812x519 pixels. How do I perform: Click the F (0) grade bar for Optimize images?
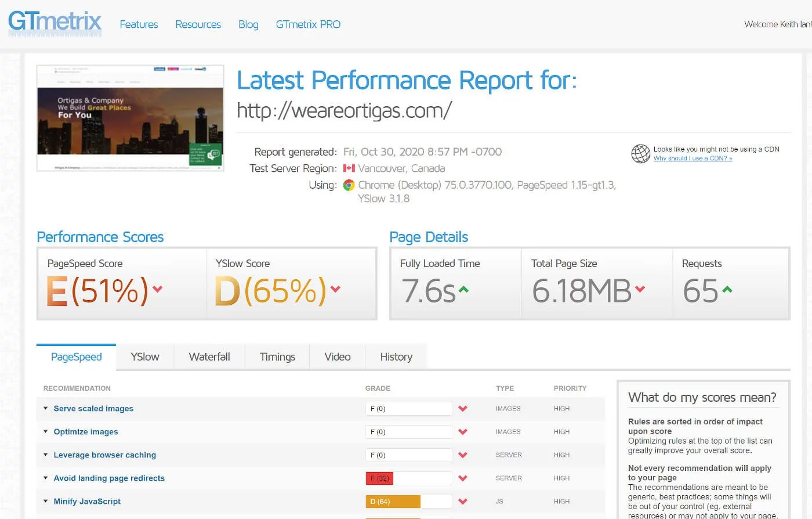408,432
